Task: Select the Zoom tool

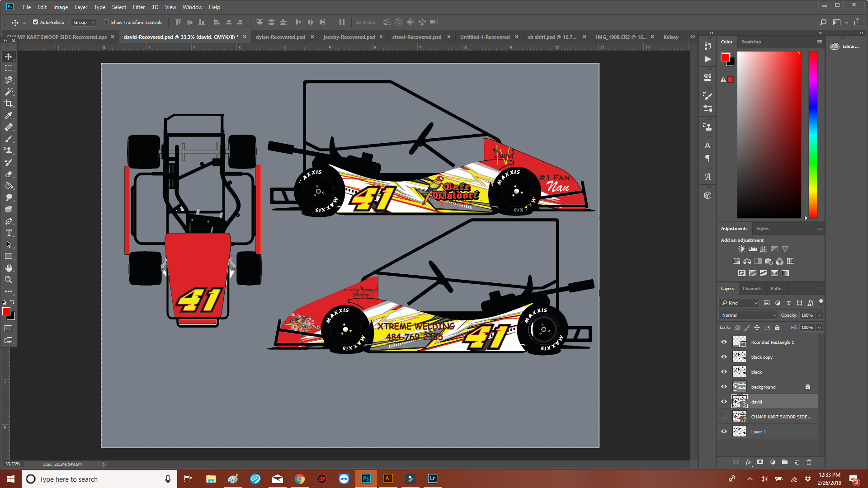Action: coord(9,280)
